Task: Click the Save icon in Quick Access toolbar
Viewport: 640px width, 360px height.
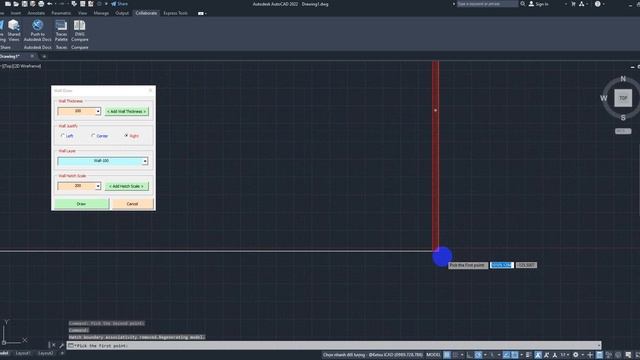Action: pyautogui.click(x=24, y=4)
